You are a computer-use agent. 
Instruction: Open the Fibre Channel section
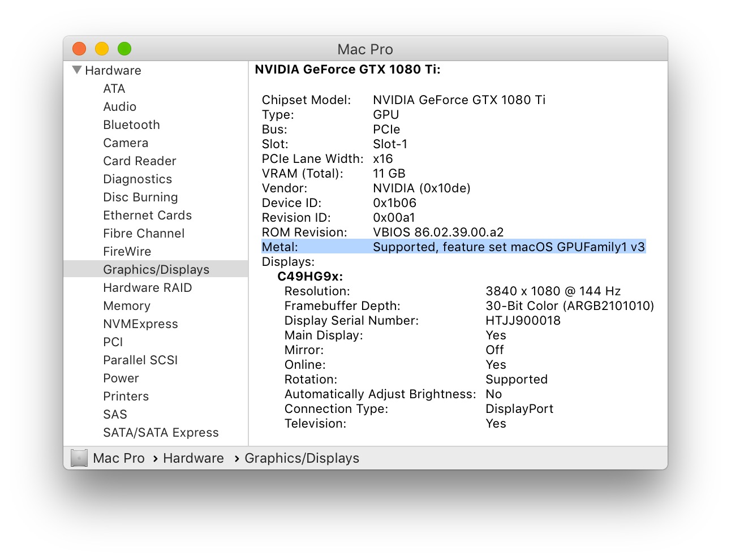[x=144, y=233]
